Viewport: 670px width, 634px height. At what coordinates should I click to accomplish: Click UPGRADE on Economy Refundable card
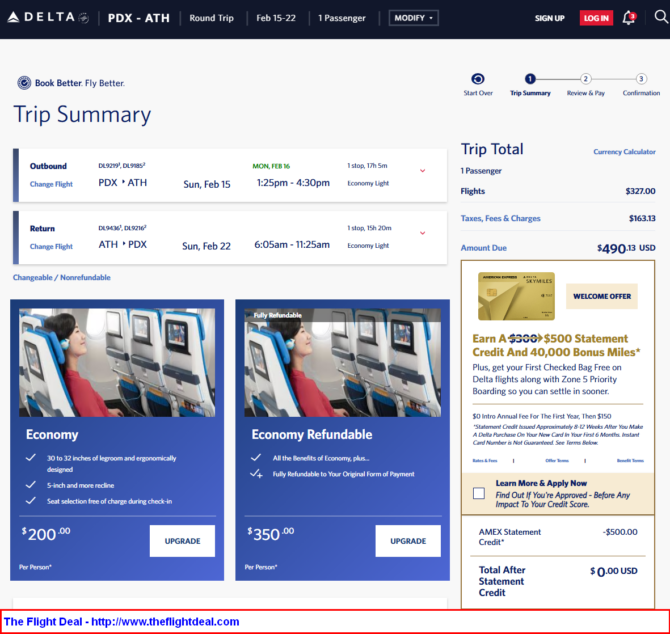pyautogui.click(x=407, y=541)
